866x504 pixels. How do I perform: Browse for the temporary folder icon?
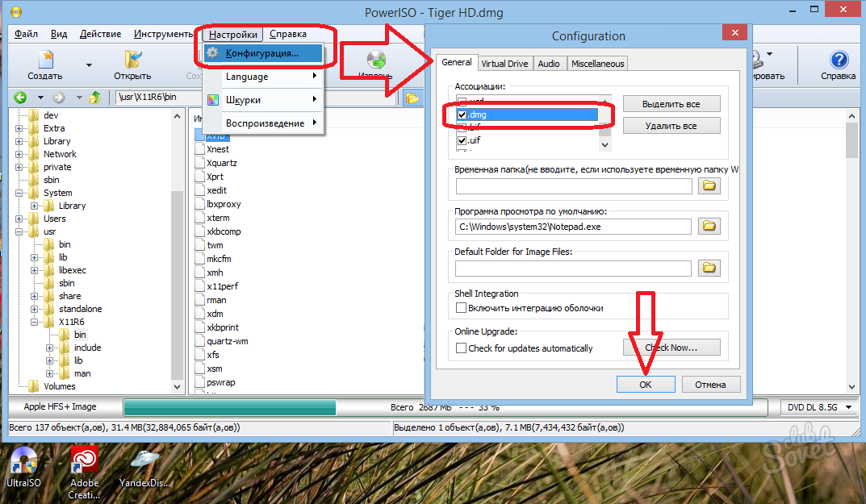coord(709,185)
